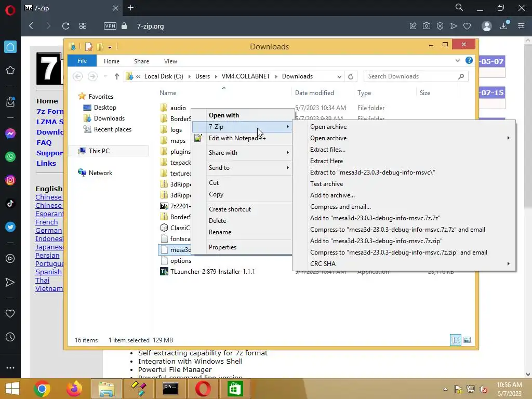Reload the 7-zip.org page
This screenshot has width=532, height=399.
(66, 26)
